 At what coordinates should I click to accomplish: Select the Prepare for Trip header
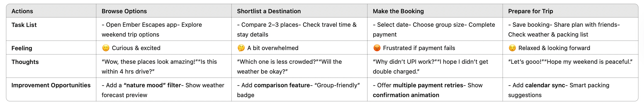click(531, 11)
